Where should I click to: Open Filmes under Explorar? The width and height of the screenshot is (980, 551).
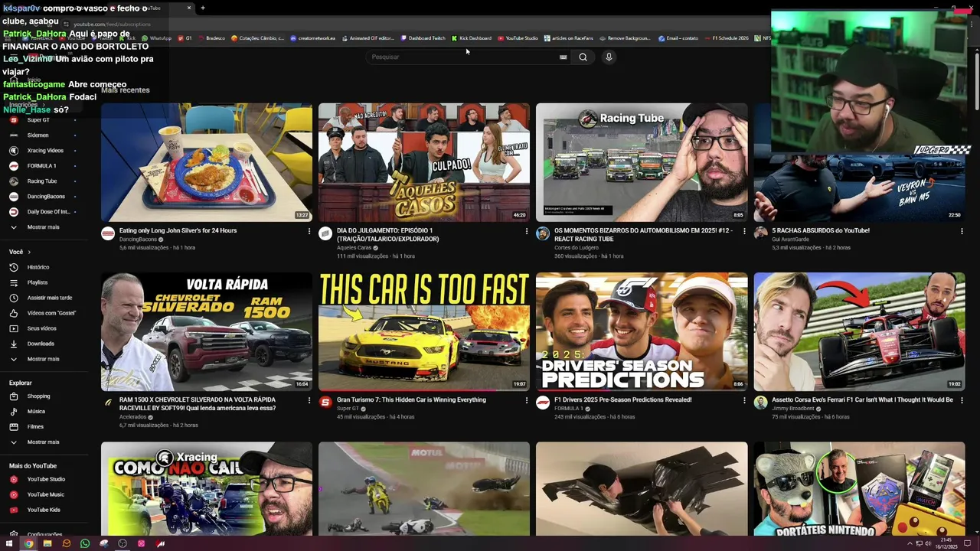[35, 427]
